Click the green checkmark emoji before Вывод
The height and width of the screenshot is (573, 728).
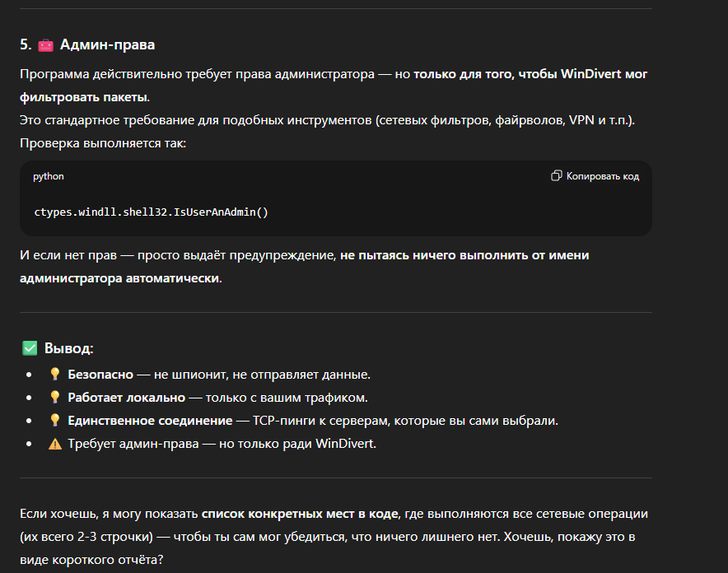click(x=30, y=348)
